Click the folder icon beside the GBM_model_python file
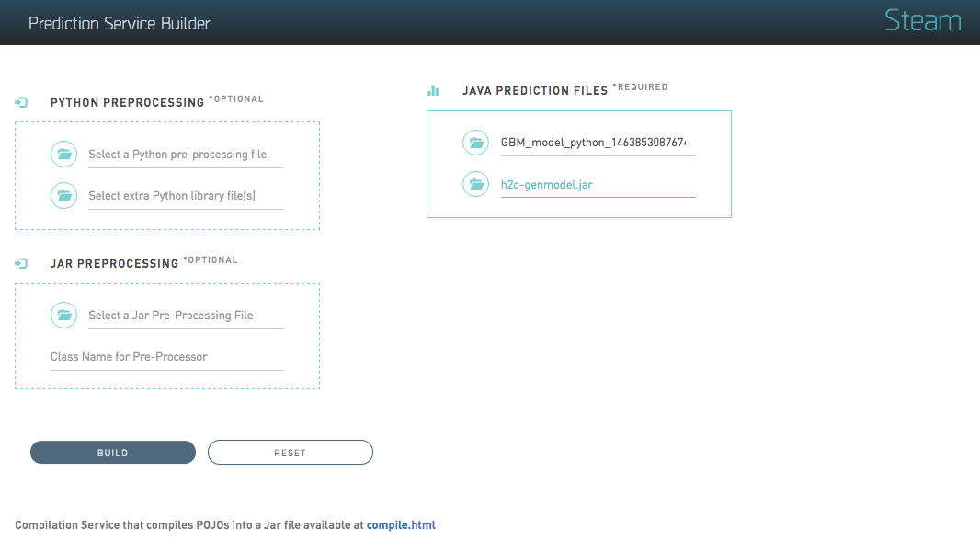 pyautogui.click(x=476, y=143)
